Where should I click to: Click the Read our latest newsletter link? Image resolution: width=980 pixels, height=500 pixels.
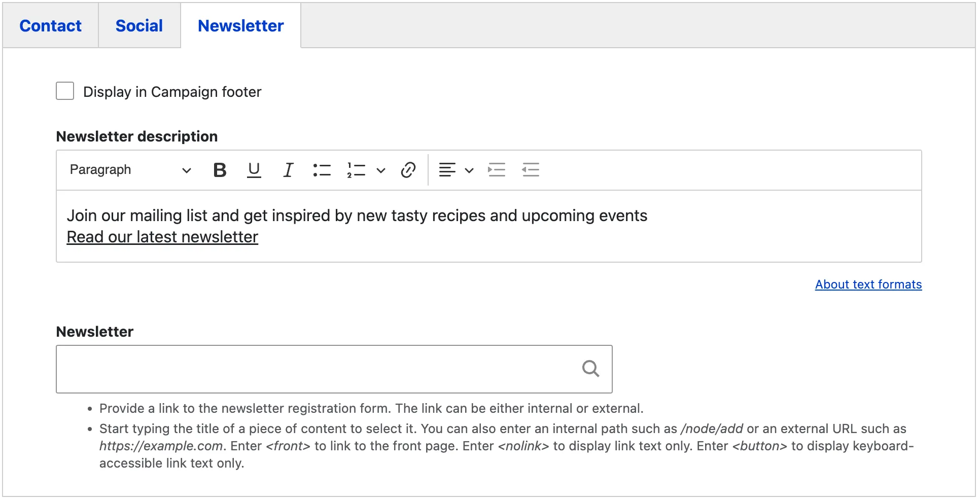tap(162, 237)
